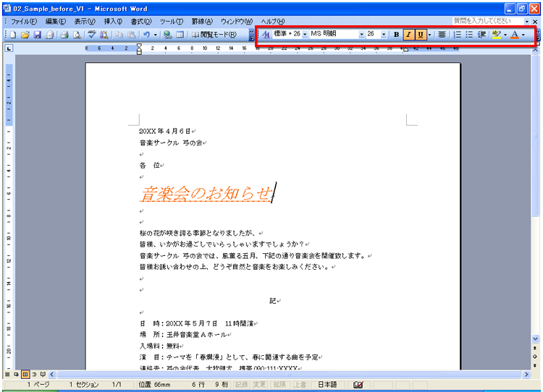Click the indent icon on the formatting toolbar

481,34
